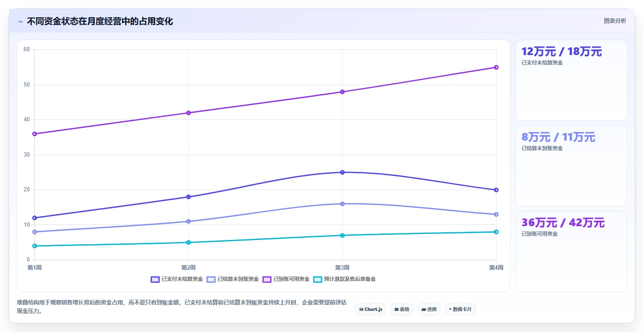Open the 8万元 / 11万元 data card
Viewport: 644px width, 332px height.
[x=571, y=166]
